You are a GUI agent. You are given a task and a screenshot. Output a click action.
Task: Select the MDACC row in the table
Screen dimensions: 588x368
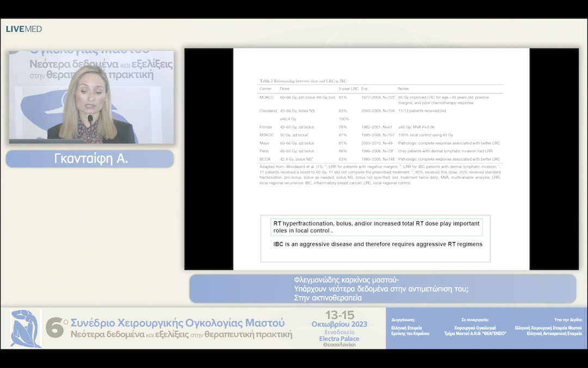click(380, 100)
